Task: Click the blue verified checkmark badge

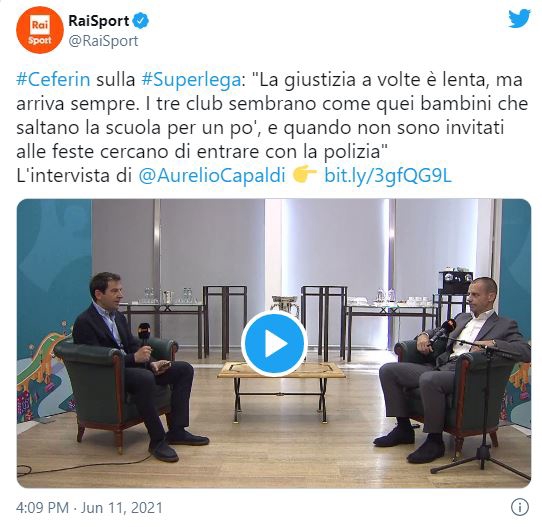Action: tap(141, 21)
